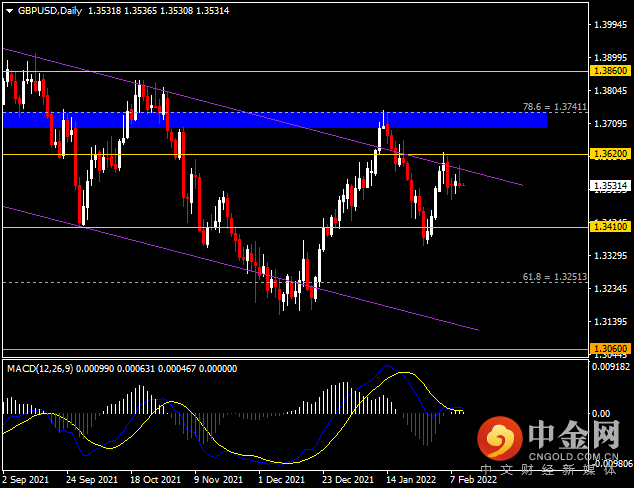Click the 7 Feb 2022 date label

(x=473, y=480)
